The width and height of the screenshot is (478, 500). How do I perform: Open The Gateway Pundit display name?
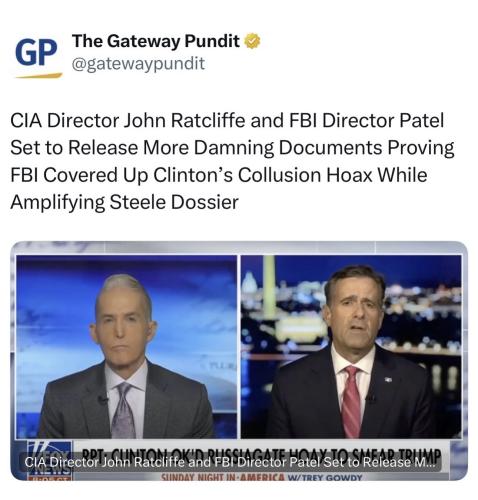156,41
